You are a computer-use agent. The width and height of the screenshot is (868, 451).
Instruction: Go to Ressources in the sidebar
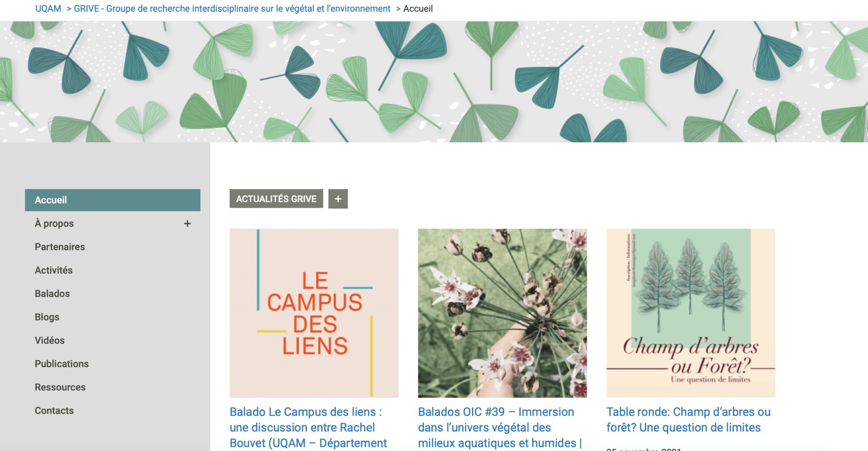click(x=60, y=387)
